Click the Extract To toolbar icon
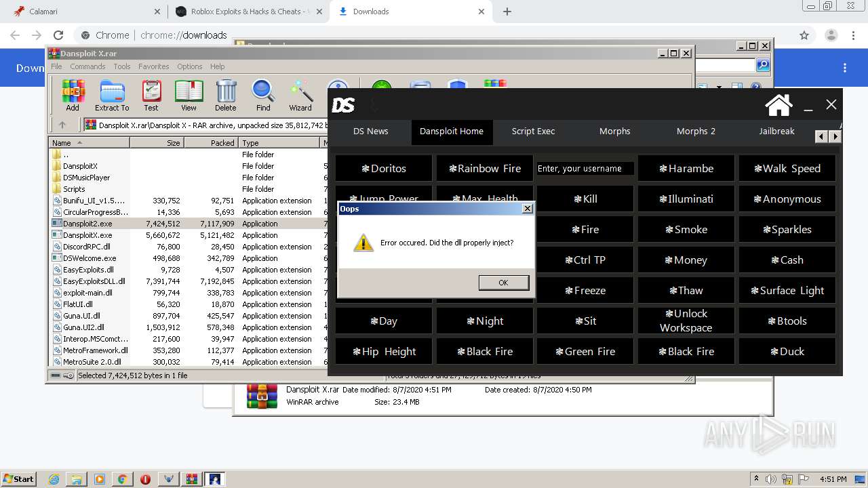 coord(112,95)
